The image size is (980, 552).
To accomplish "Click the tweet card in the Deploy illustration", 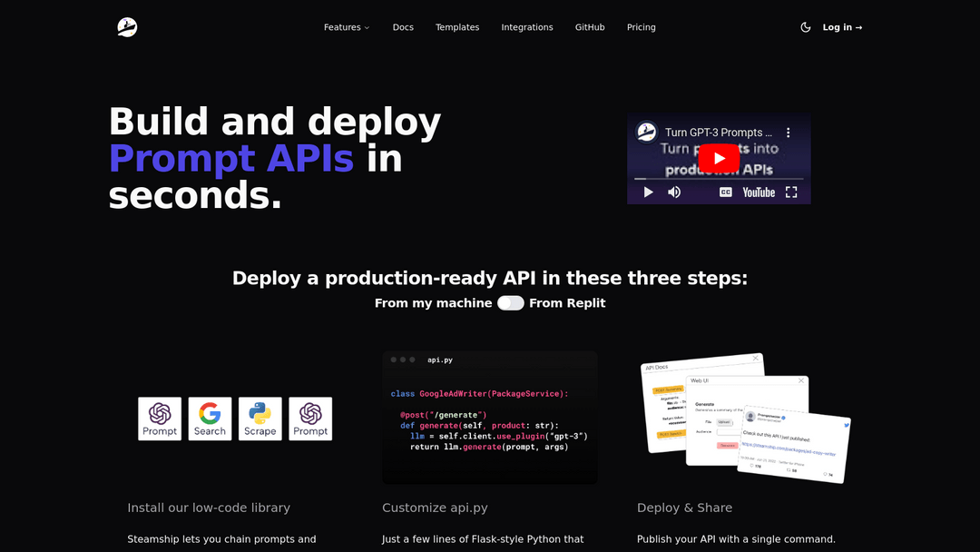I will coord(794,443).
